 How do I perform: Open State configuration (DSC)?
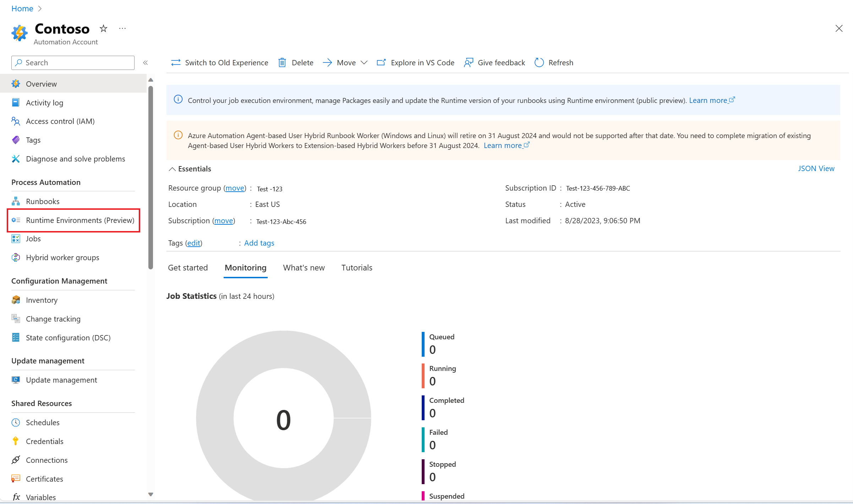click(68, 338)
